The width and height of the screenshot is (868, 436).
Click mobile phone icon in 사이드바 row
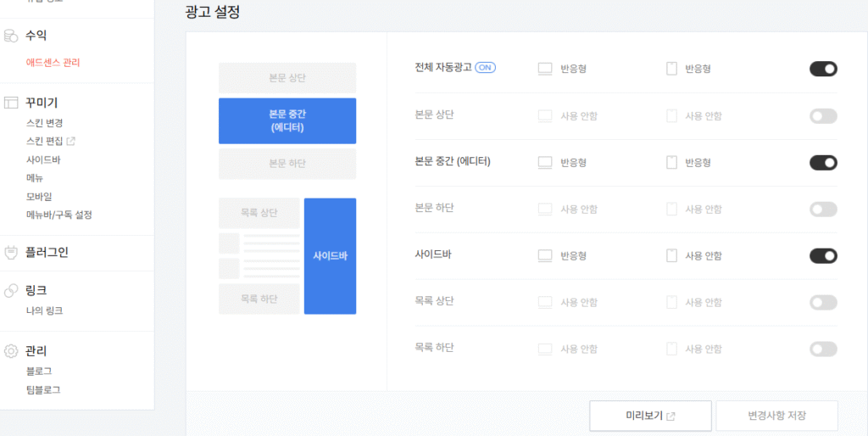tap(671, 256)
